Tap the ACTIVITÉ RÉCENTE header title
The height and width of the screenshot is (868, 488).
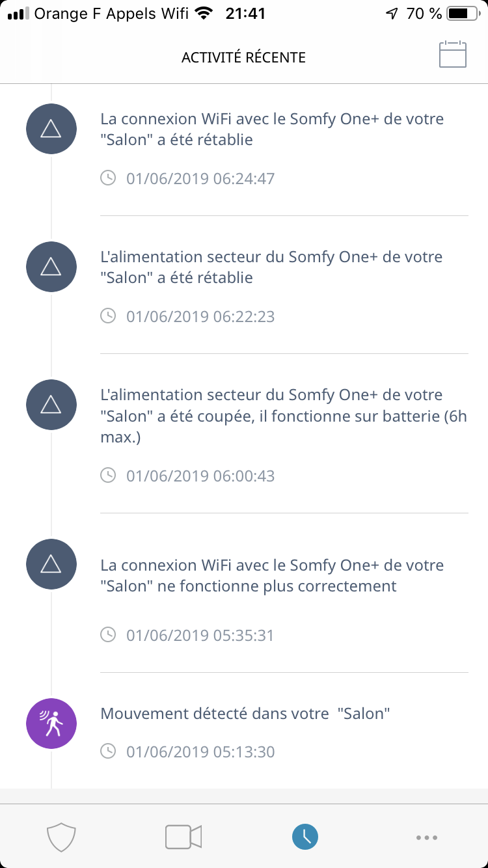243,57
